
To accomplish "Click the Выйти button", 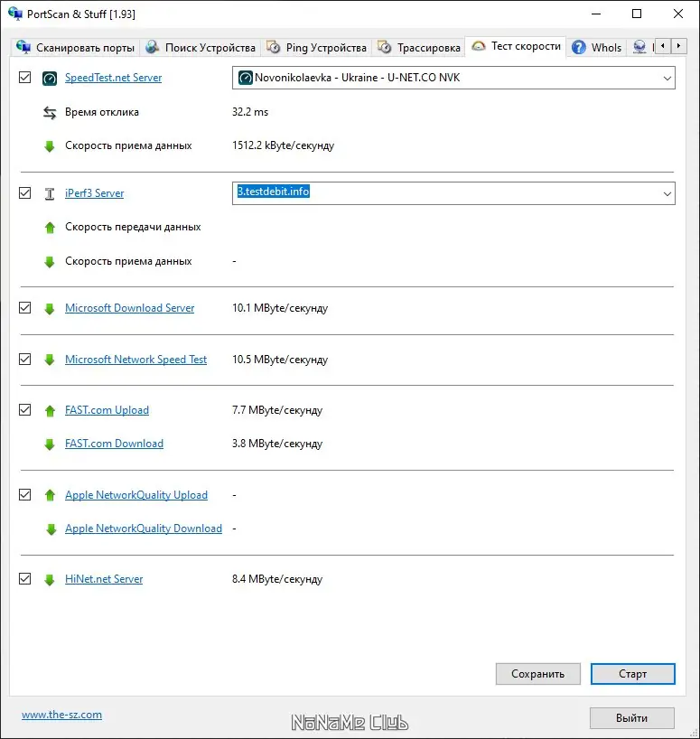I will [x=631, y=718].
